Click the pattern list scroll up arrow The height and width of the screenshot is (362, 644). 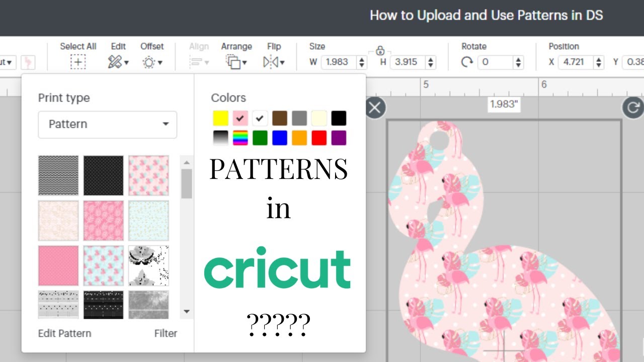187,162
